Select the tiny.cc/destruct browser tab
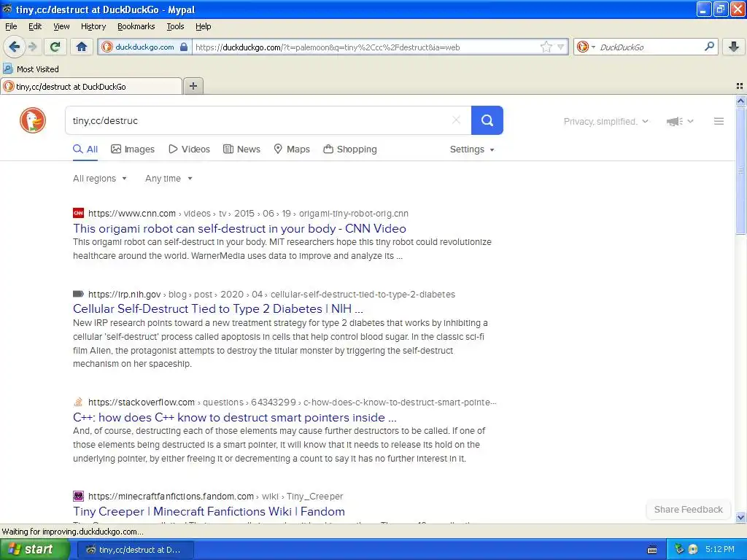 tap(91, 86)
